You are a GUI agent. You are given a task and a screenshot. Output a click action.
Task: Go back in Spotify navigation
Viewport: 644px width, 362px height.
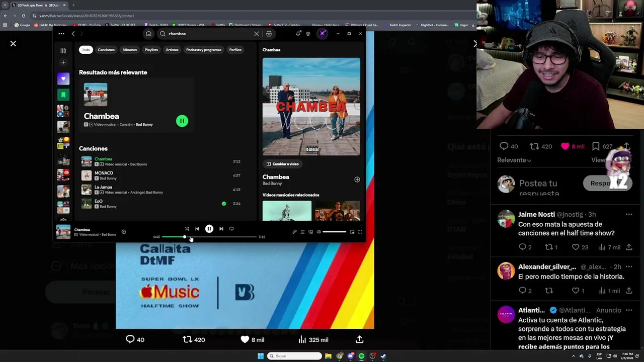(x=73, y=34)
